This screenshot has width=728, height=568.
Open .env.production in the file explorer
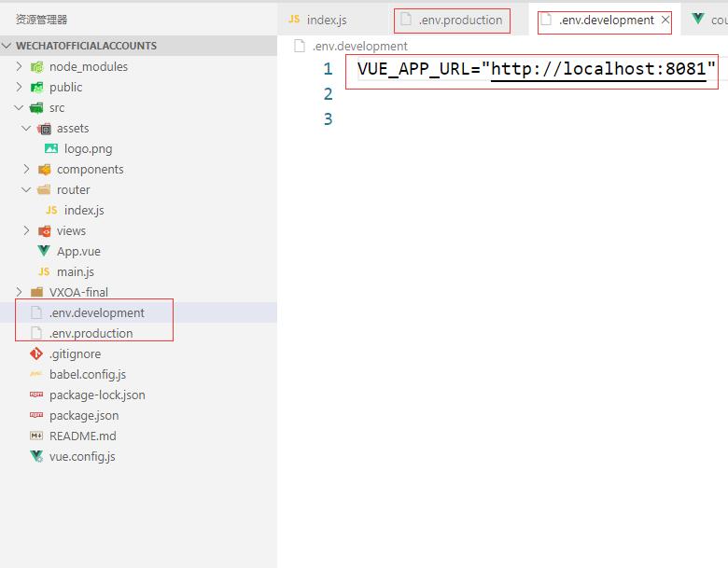click(91, 334)
